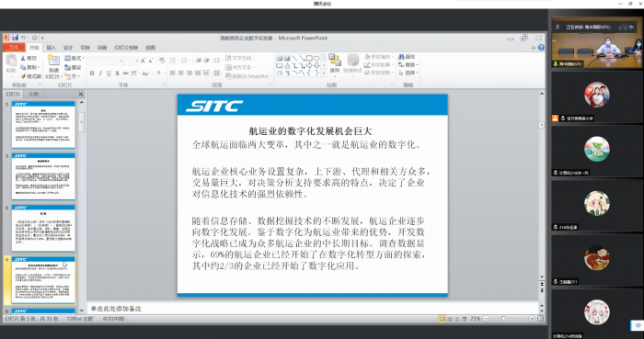The width and height of the screenshot is (644, 339).
Task: Activate the 格式刷 Format Painter
Action: click(x=30, y=76)
